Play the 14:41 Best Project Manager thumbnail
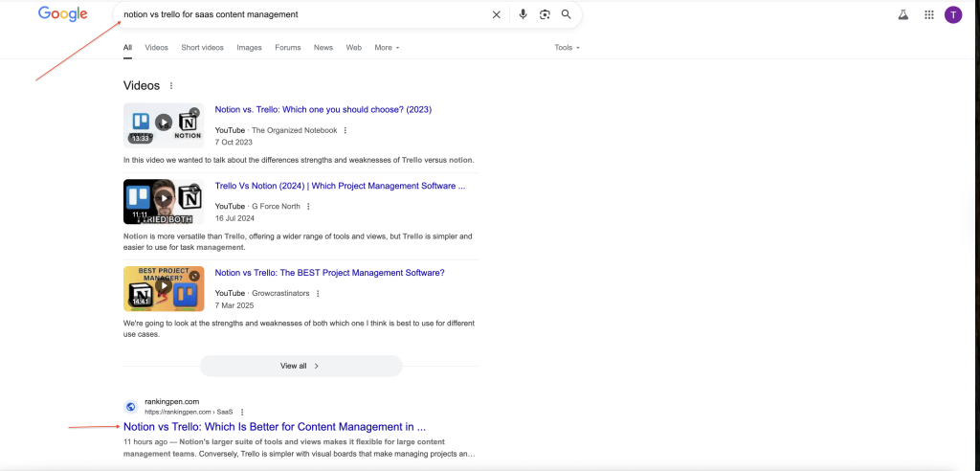Image resolution: width=980 pixels, height=471 pixels. 164,288
